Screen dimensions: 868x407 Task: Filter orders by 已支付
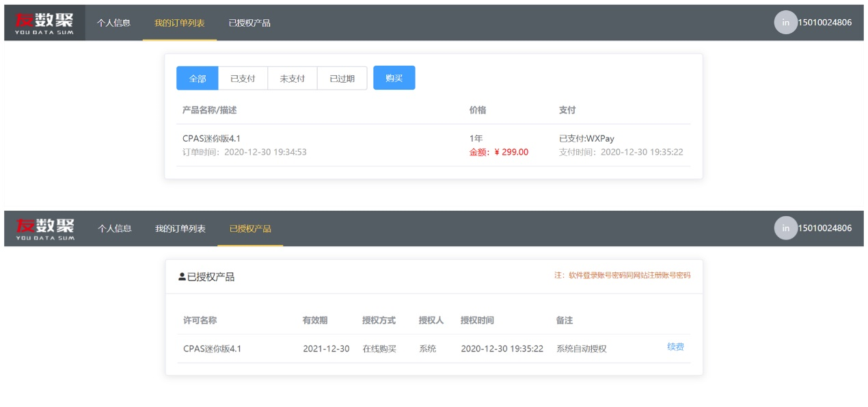pos(243,78)
